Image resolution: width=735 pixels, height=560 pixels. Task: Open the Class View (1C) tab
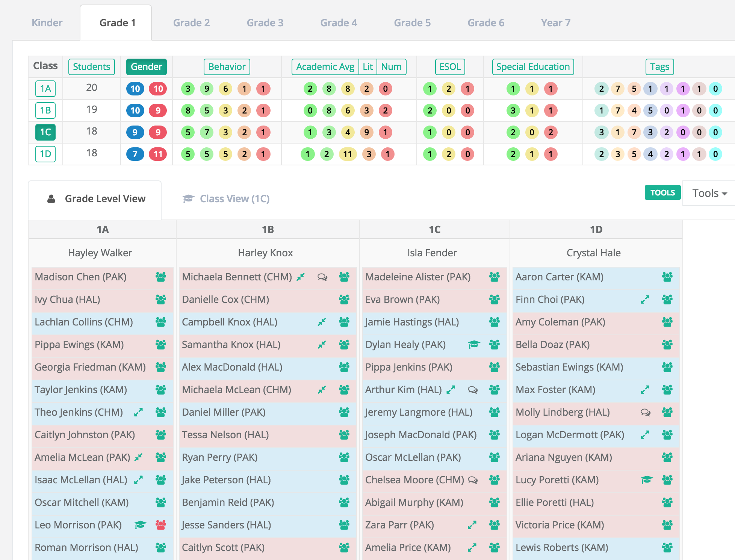point(226,198)
